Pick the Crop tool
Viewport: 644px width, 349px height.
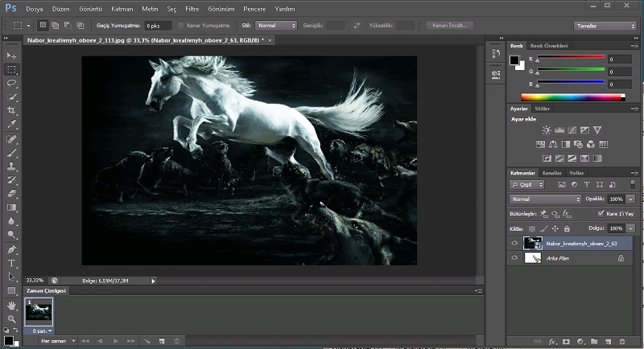tap(11, 110)
